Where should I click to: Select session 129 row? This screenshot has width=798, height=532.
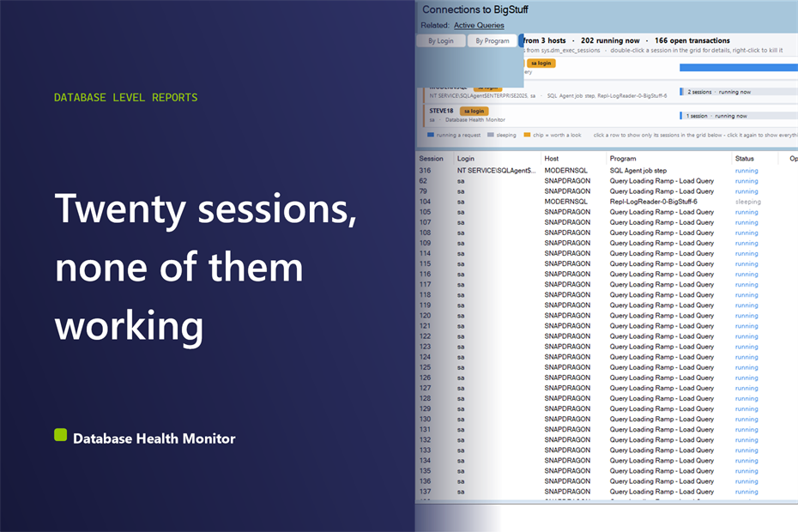(x=607, y=408)
